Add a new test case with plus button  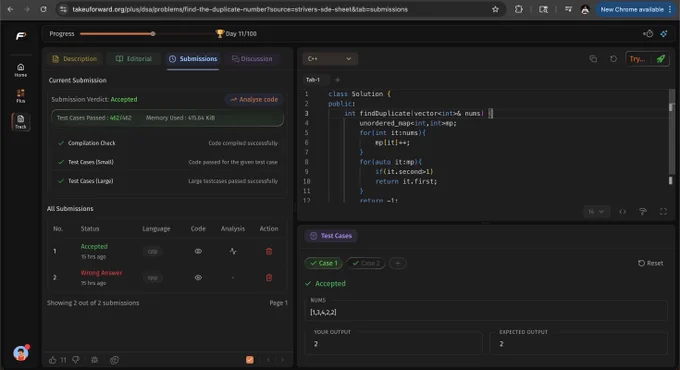(x=398, y=263)
